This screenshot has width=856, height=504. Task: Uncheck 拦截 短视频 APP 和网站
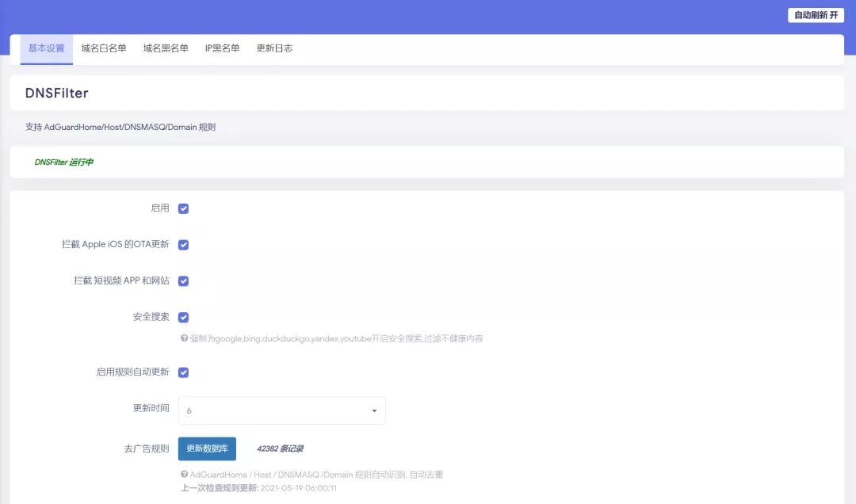point(183,281)
